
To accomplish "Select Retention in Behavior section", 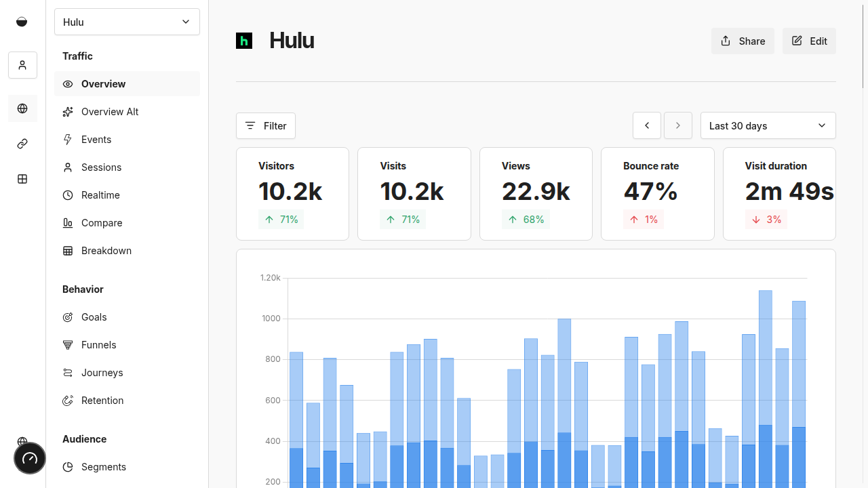I will tap(102, 401).
